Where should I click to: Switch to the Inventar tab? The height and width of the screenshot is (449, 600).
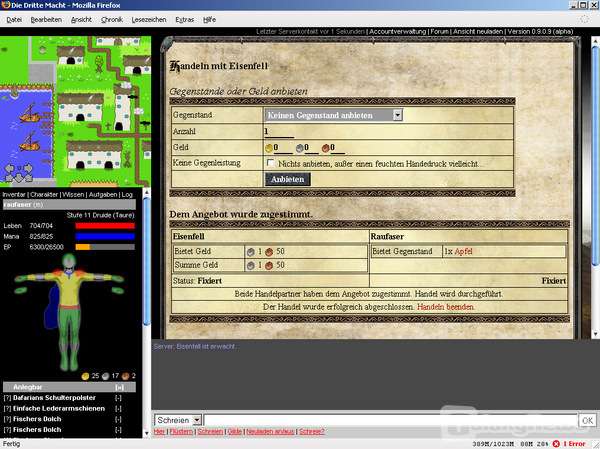14,194
